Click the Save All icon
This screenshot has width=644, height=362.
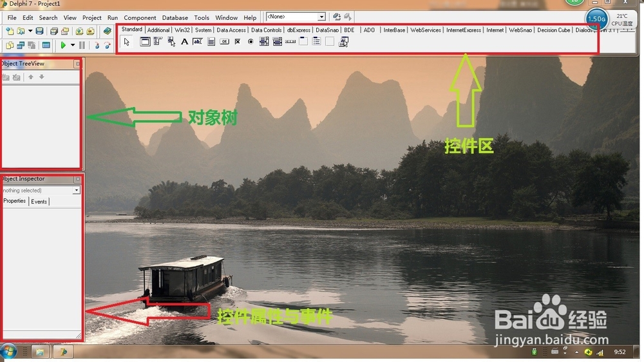coord(54,31)
